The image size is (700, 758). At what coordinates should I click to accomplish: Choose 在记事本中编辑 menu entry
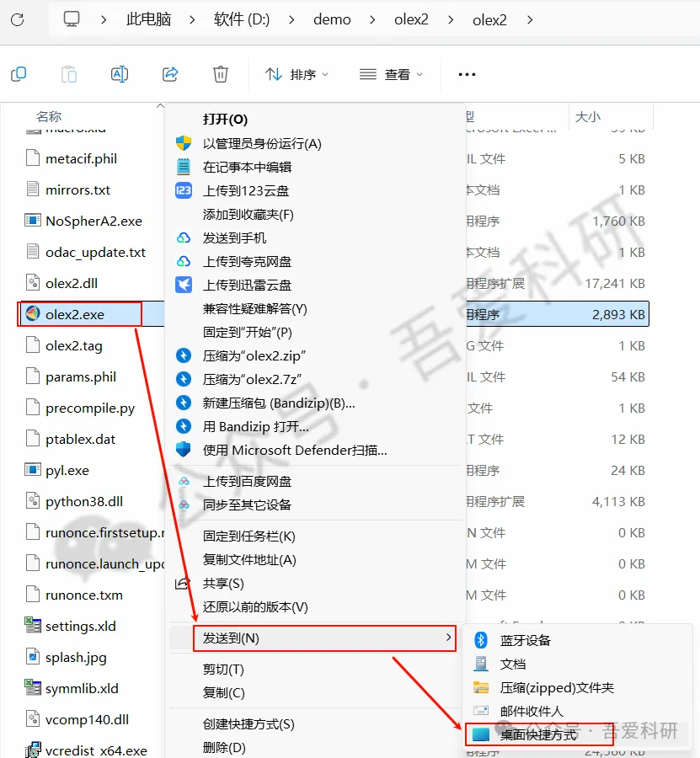247,168
